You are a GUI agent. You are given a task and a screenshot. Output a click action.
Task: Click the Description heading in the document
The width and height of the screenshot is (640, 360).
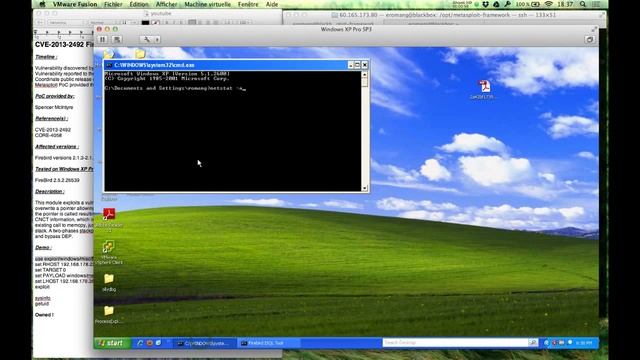pyautogui.click(x=50, y=191)
